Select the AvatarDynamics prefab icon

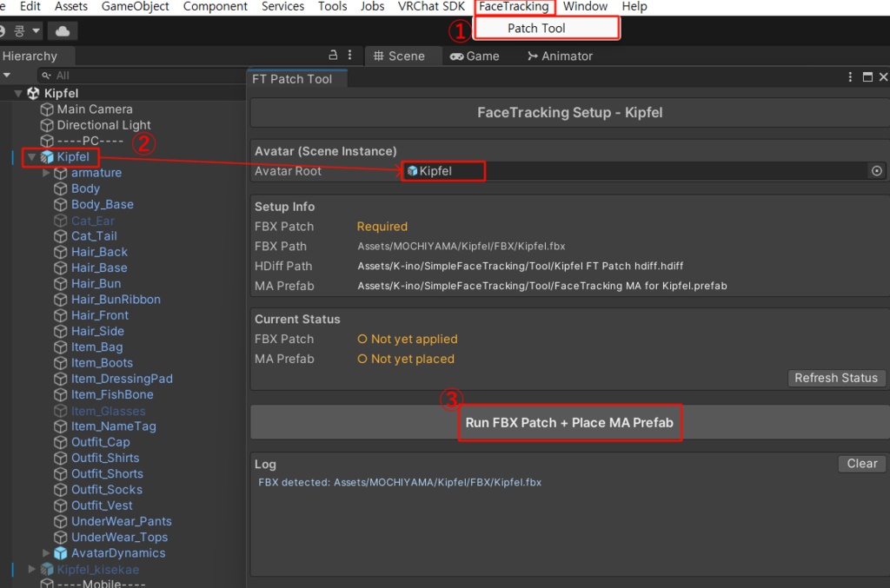(x=61, y=553)
